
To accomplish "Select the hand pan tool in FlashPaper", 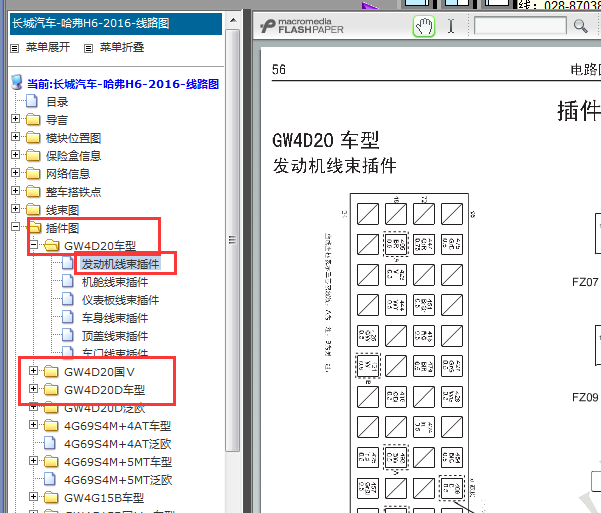I will coord(424,26).
